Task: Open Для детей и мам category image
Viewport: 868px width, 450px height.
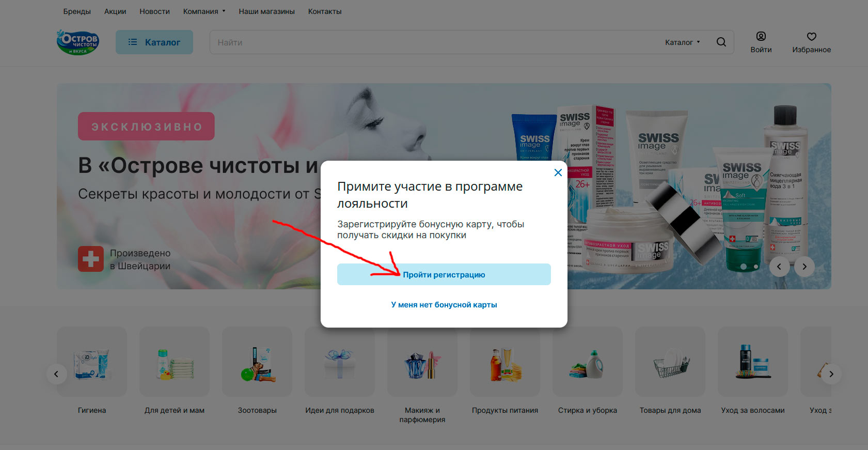Action: click(x=175, y=362)
